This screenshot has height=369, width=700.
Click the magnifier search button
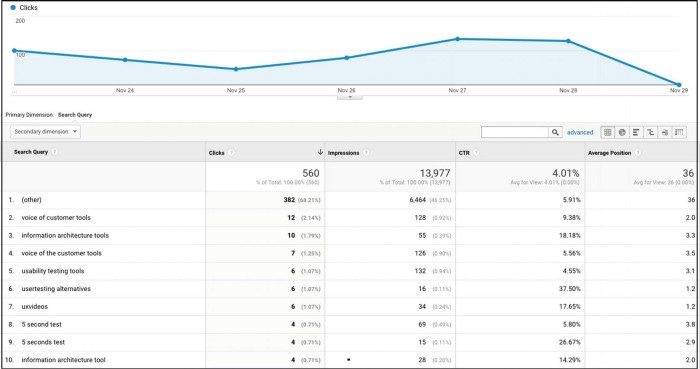(x=555, y=132)
